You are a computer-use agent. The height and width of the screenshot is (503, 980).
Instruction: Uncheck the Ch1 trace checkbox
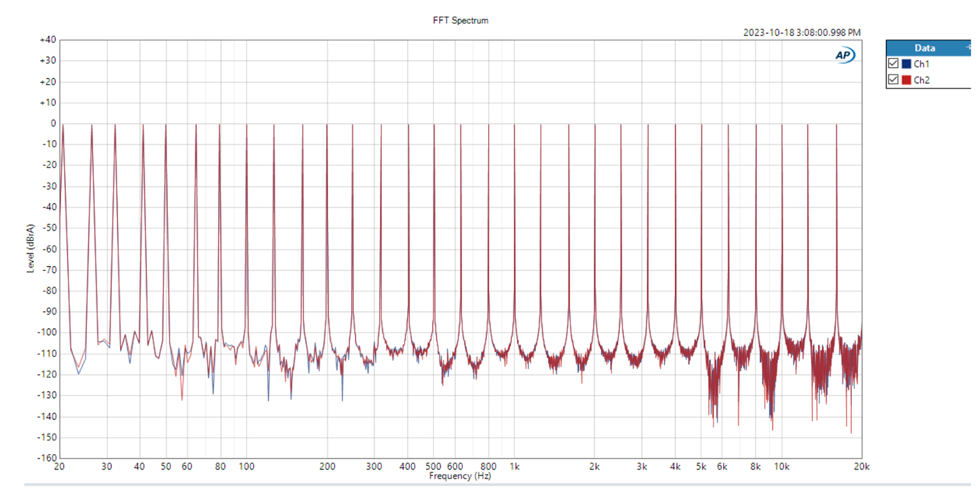(893, 64)
